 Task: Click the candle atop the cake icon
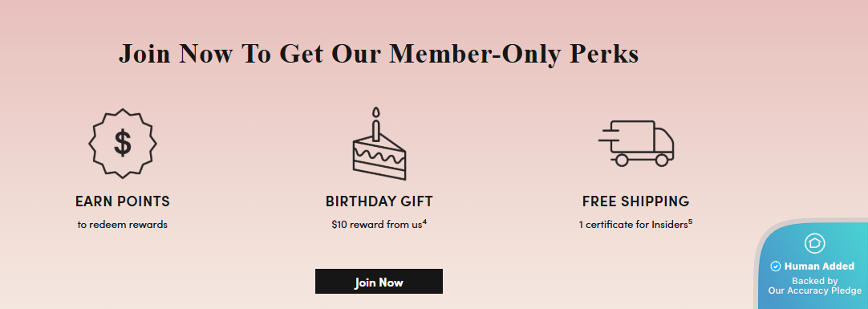376,124
